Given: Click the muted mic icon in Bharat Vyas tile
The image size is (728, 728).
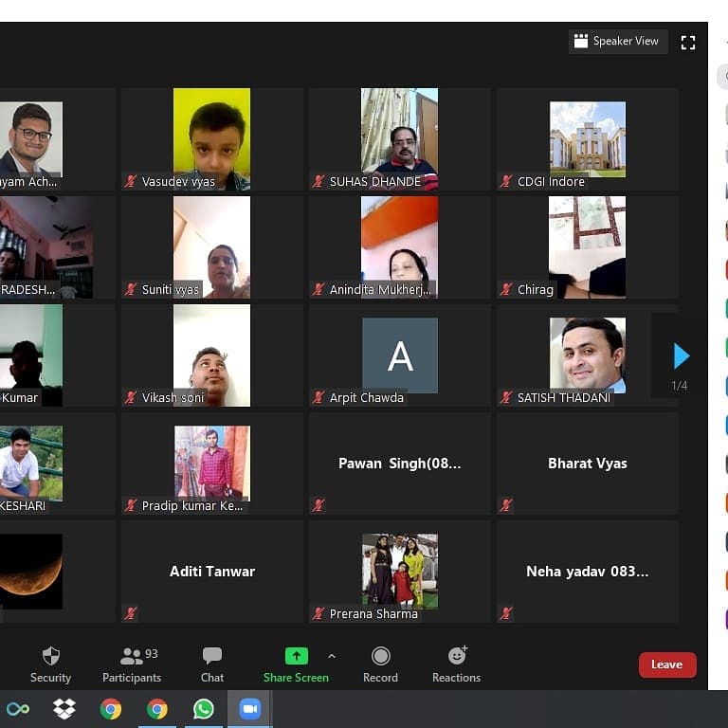Looking at the screenshot, I should (506, 505).
